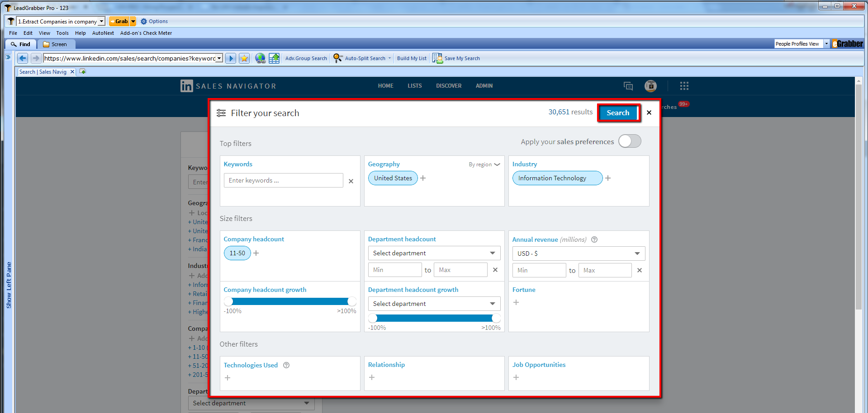Open the apps grid icon
The height and width of the screenshot is (413, 868).
(x=684, y=86)
